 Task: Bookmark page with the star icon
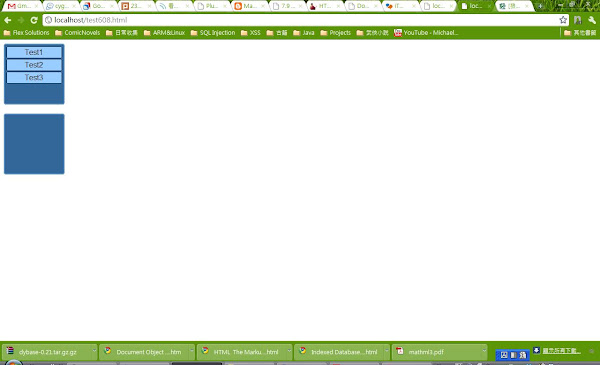tap(562, 20)
